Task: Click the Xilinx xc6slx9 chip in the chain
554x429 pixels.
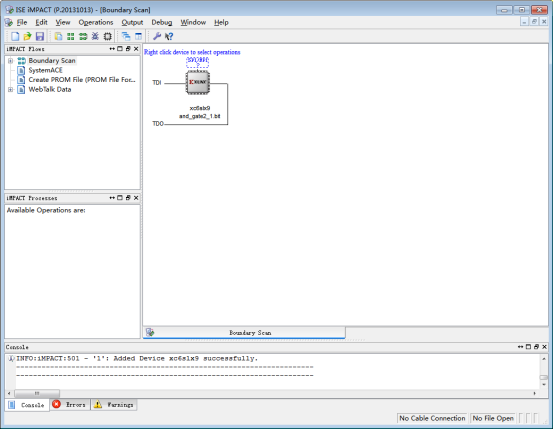Action: tap(198, 83)
